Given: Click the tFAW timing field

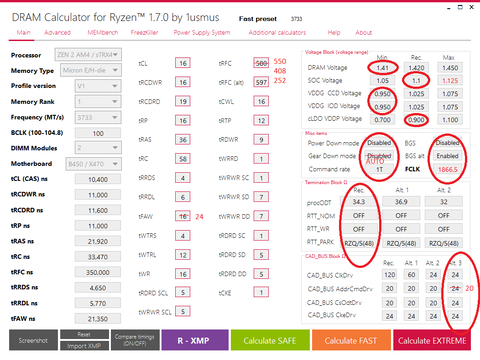Looking at the screenshot, I should coord(183,216).
